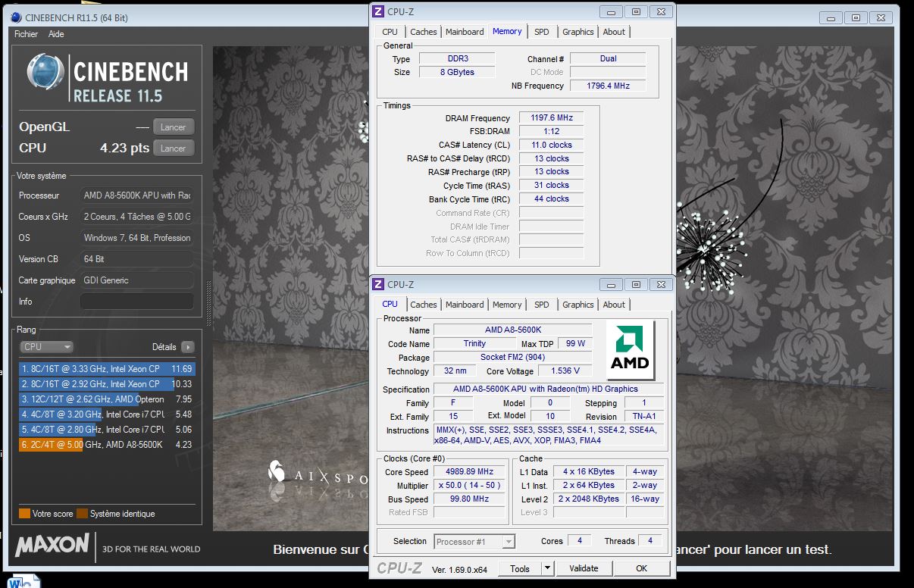This screenshot has height=588, width=914.
Task: Click the OK button in CPU-Z
Action: 641,568
